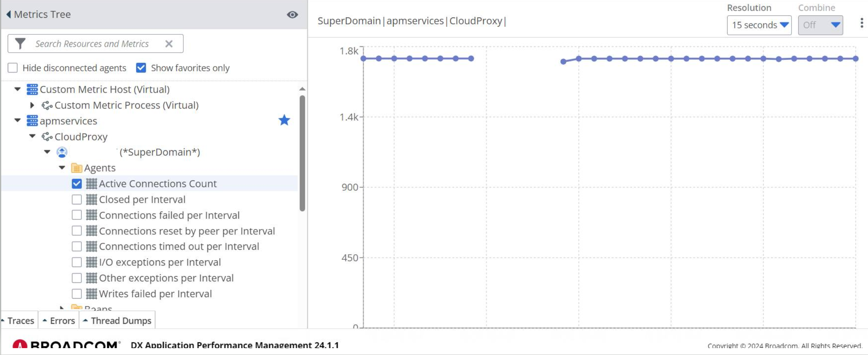Click the SuperDomain agent icon
868x355 pixels.
(62, 152)
